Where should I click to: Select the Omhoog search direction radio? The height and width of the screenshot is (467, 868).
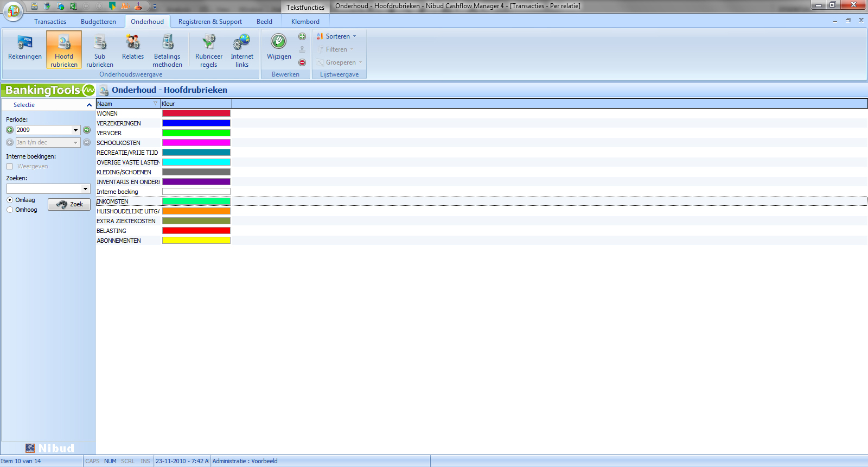tap(10, 210)
